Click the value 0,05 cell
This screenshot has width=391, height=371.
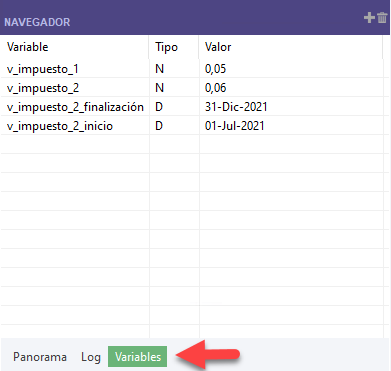point(291,69)
